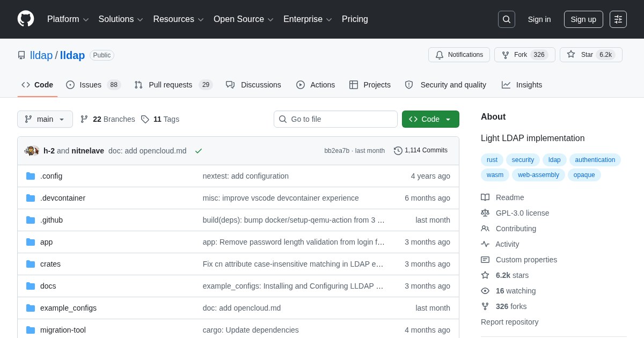
Task: Click the Go to file search field
Action: pos(335,119)
